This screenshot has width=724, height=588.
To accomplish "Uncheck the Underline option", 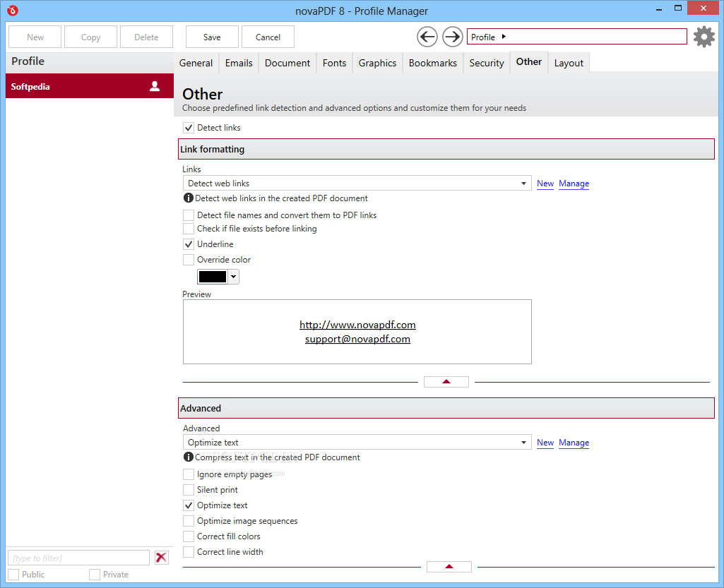I will [189, 244].
